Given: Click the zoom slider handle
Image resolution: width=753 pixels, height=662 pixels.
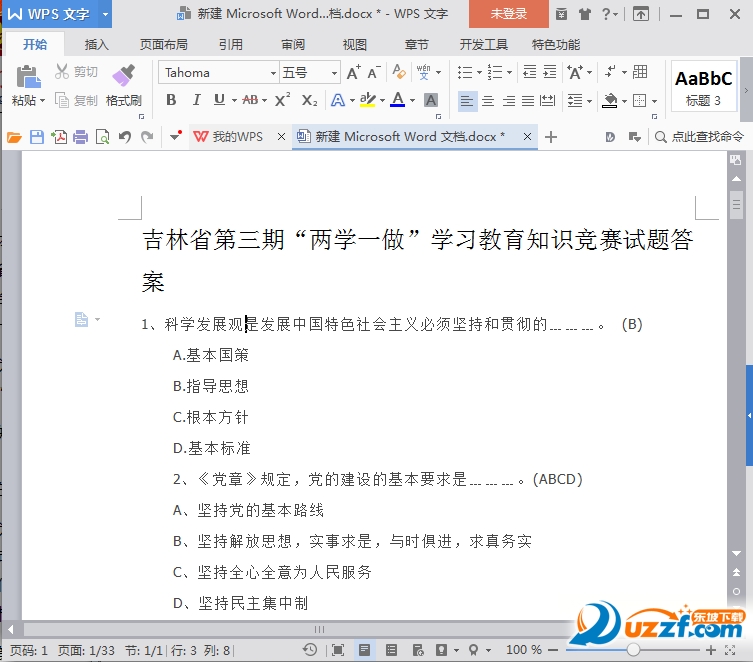Looking at the screenshot, I should (x=633, y=650).
